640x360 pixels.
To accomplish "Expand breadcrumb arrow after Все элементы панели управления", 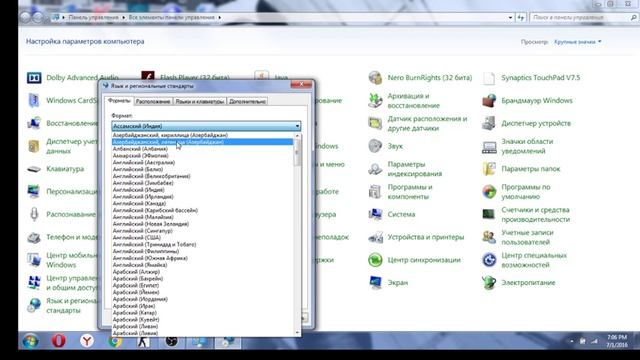I will pos(220,18).
